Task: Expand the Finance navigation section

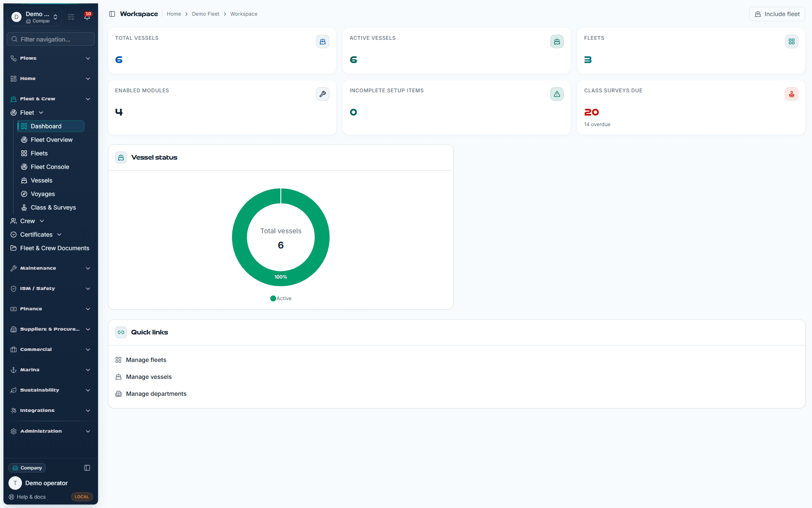Action: pyautogui.click(x=51, y=309)
